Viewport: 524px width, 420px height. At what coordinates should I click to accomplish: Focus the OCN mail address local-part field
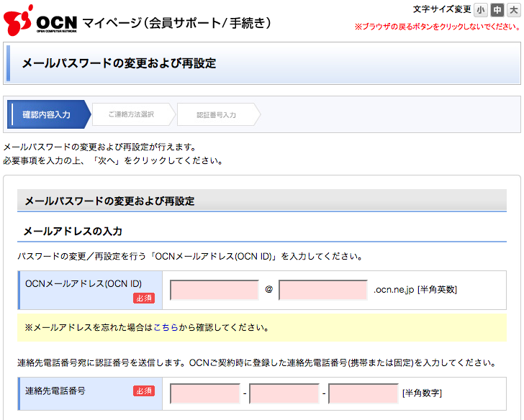[x=214, y=290]
